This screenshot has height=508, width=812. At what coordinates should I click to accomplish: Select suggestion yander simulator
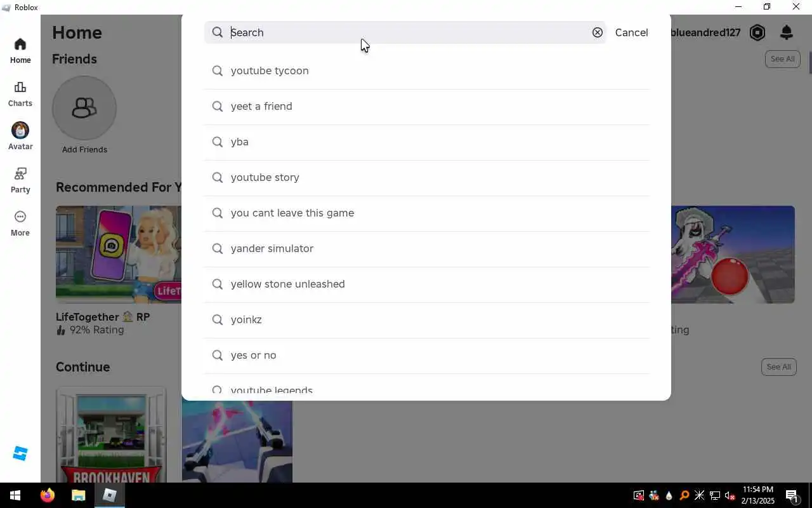pos(426,248)
